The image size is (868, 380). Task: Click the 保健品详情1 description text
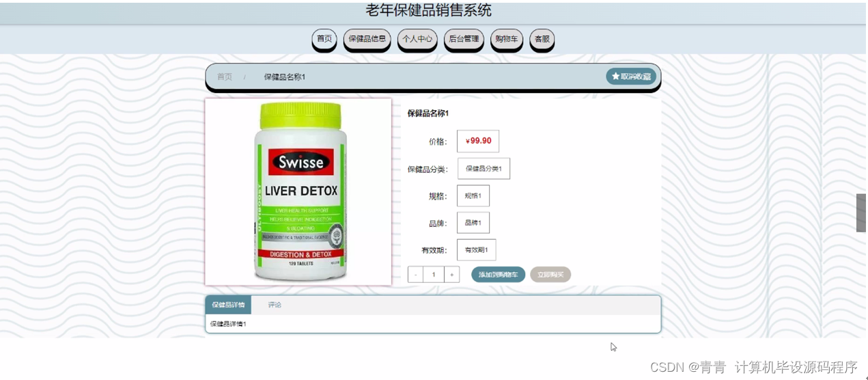228,324
